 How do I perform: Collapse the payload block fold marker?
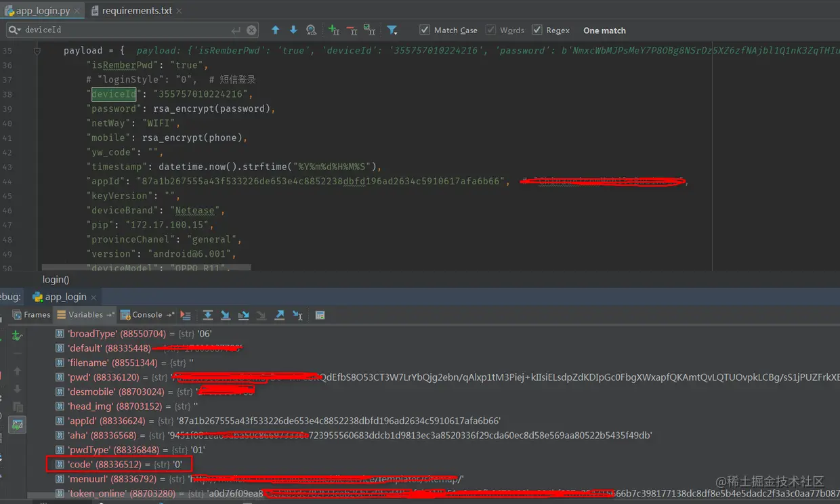[37, 51]
